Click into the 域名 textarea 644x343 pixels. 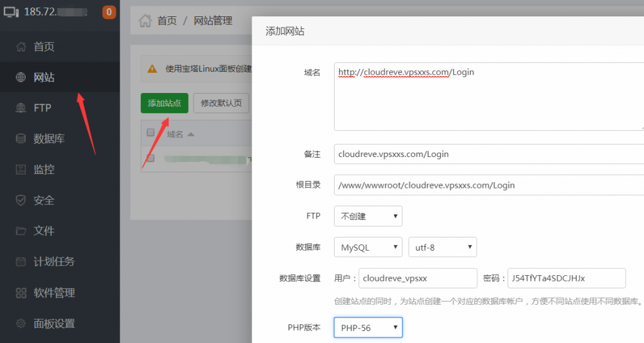(x=489, y=96)
